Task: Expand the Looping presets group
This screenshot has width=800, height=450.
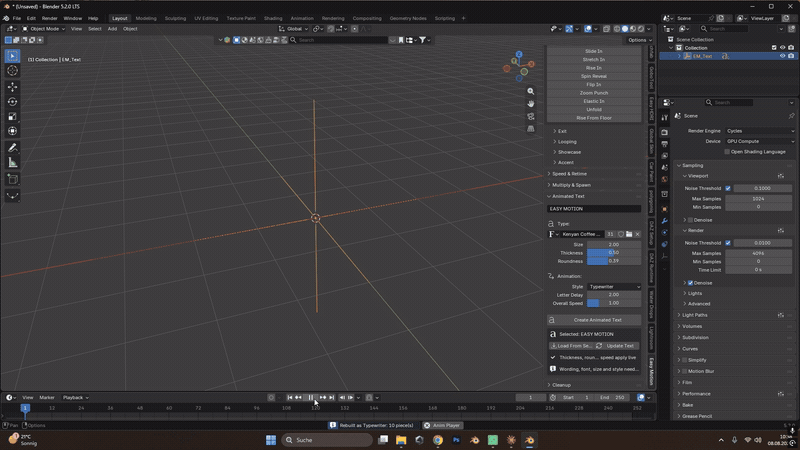Action: (x=567, y=142)
